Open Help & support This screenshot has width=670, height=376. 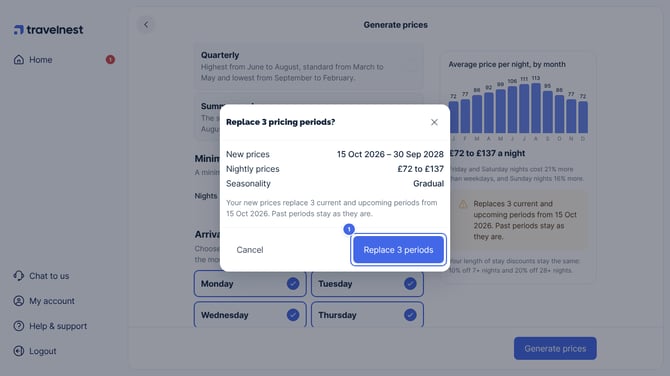pos(50,326)
